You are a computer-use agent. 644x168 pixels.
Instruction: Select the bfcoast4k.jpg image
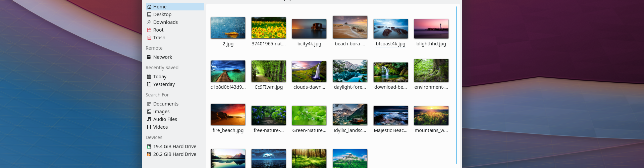(x=391, y=29)
